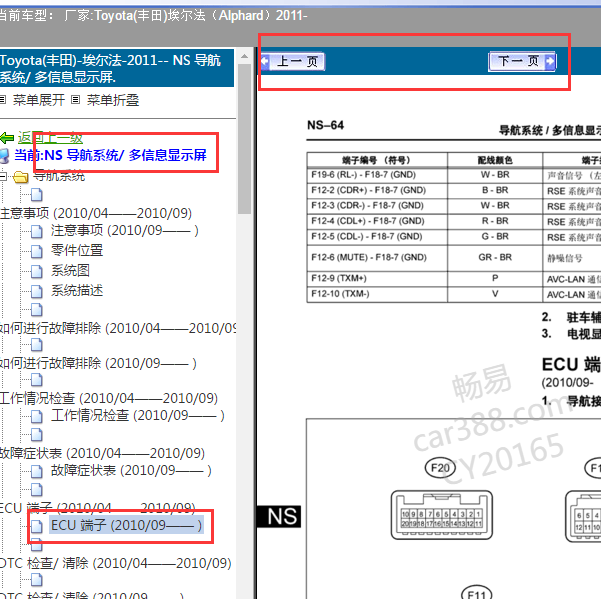Click table cell F12-10 (TXM-)
Image resolution: width=601 pixels, height=599 pixels.
coord(377,294)
